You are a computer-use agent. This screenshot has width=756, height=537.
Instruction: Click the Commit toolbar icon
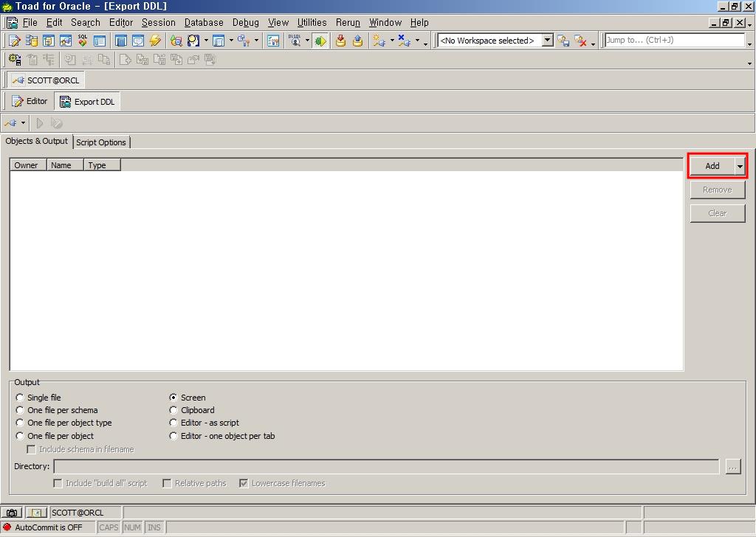tap(340, 41)
